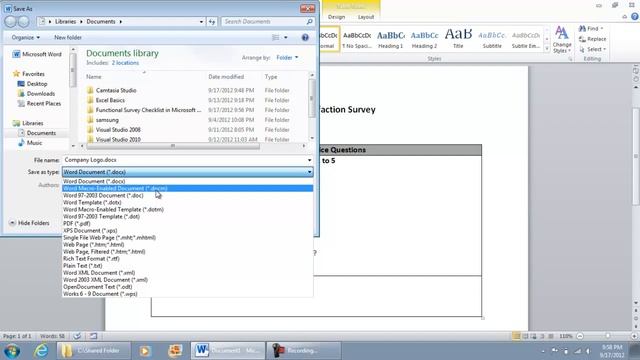Go back with the Back arrow
Screen dimensions: 640x360
click(11, 22)
